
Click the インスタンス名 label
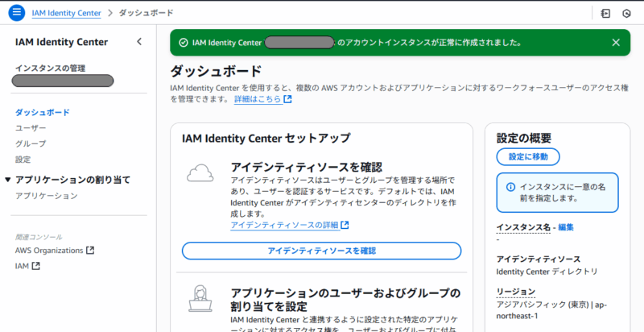tap(523, 226)
